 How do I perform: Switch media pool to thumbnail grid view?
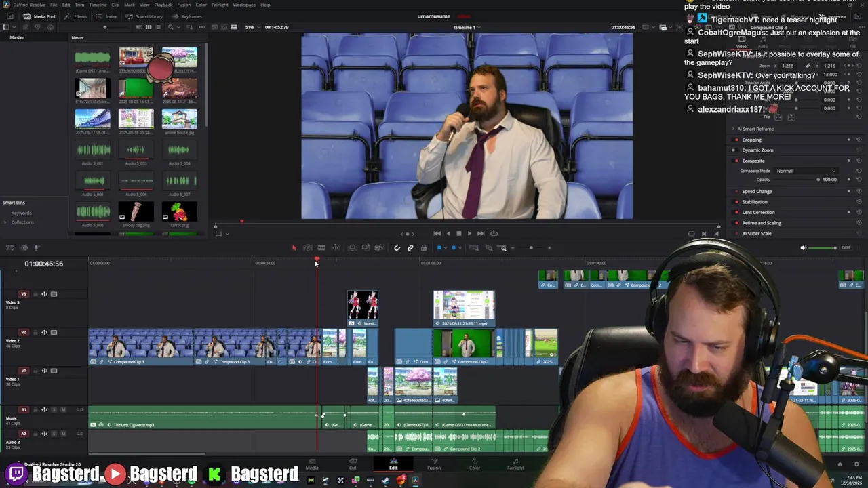pos(149,27)
